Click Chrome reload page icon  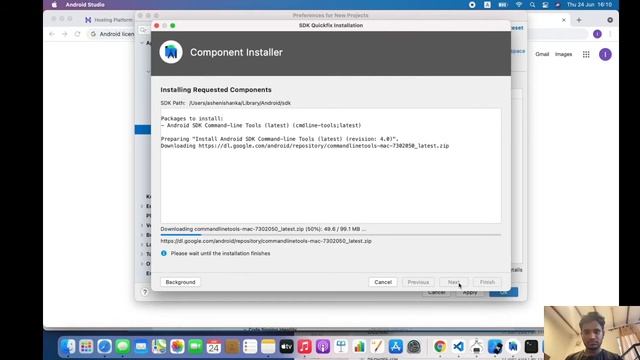(78, 34)
